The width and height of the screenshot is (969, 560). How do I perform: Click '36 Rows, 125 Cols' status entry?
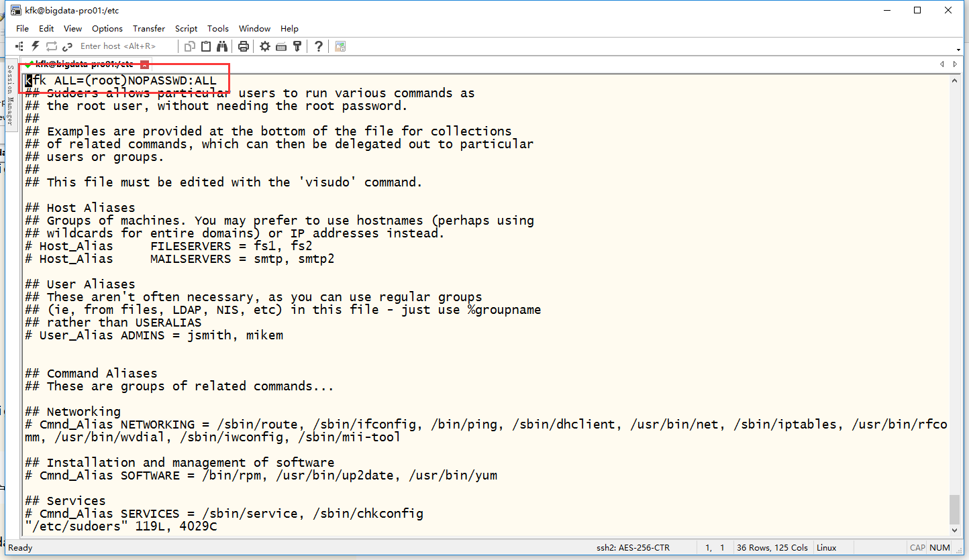[x=772, y=548]
